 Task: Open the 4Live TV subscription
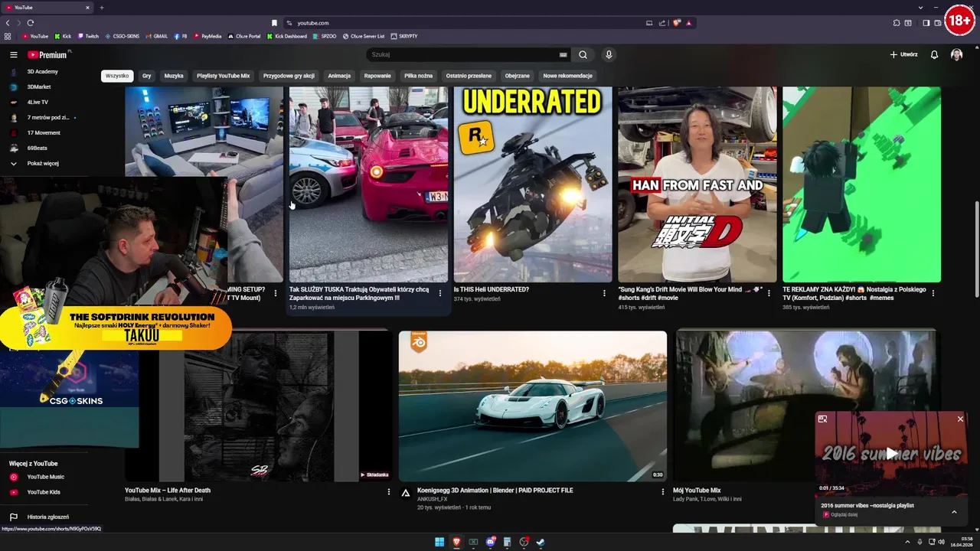click(x=44, y=102)
